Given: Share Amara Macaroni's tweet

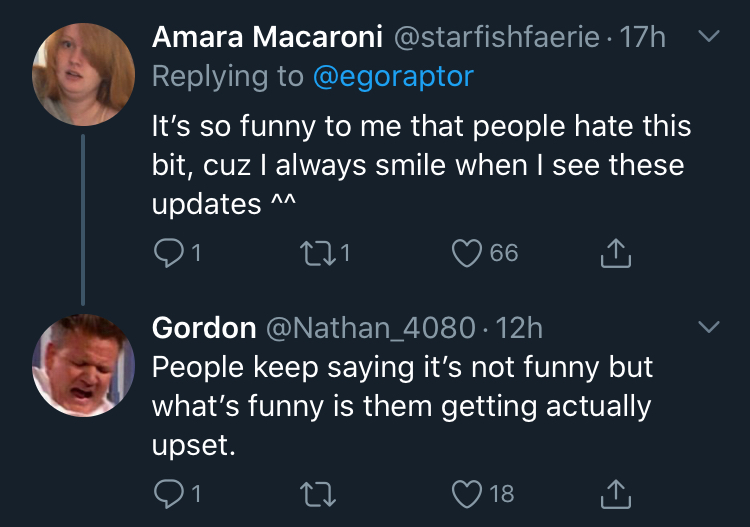Looking at the screenshot, I should pos(616,253).
